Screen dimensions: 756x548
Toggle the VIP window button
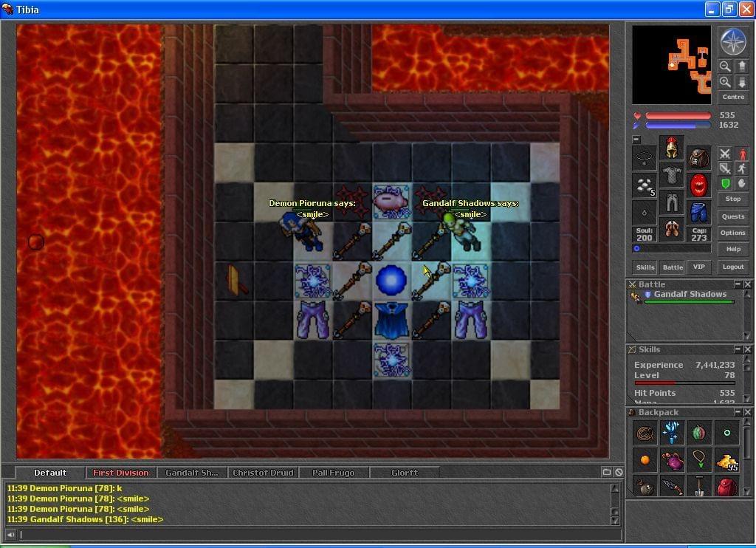[x=698, y=267]
